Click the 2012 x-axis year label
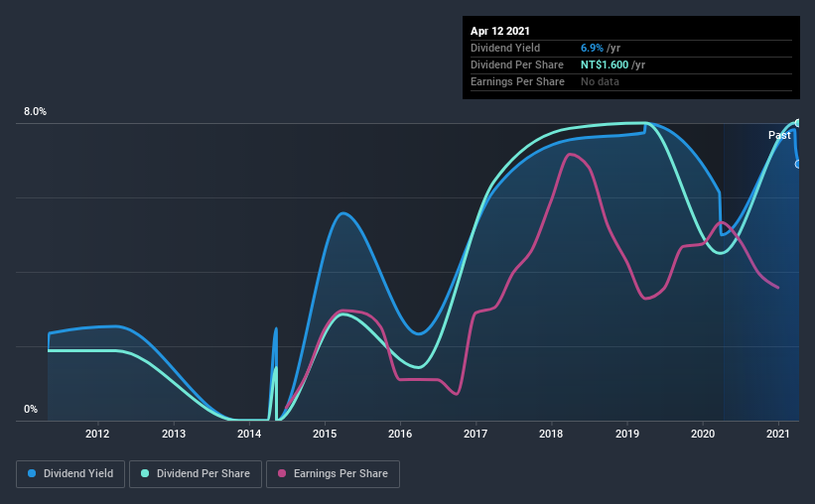 point(97,434)
